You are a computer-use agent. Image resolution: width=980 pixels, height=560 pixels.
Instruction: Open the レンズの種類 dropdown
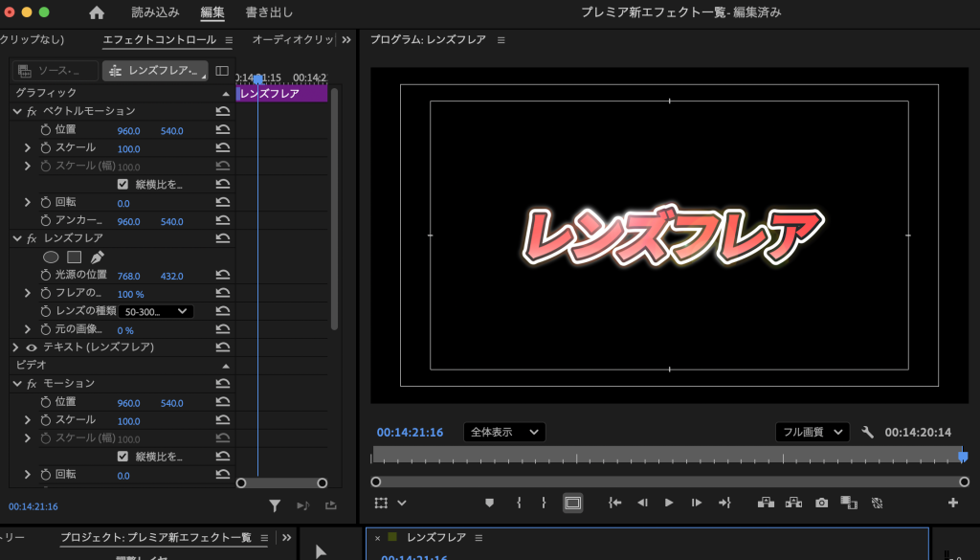tap(157, 311)
